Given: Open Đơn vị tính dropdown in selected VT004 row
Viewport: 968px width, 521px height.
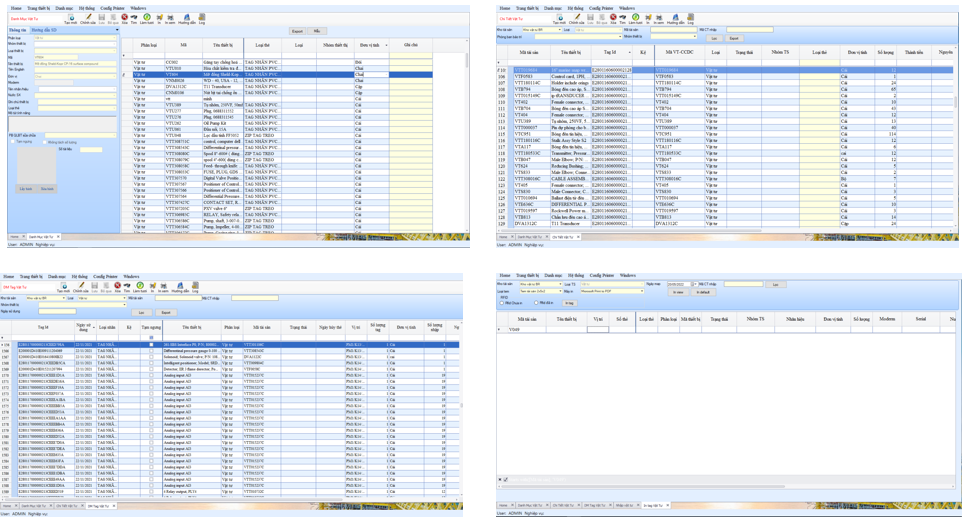Looking at the screenshot, I should (x=385, y=74).
